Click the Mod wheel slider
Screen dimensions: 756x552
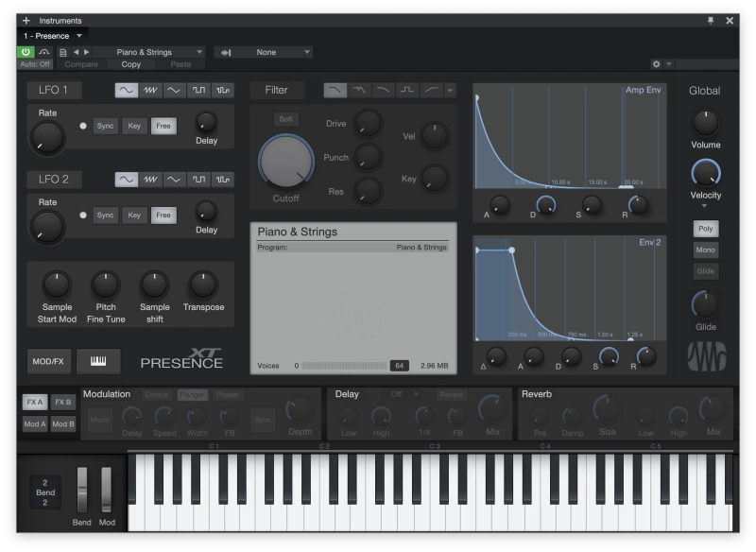click(x=107, y=490)
